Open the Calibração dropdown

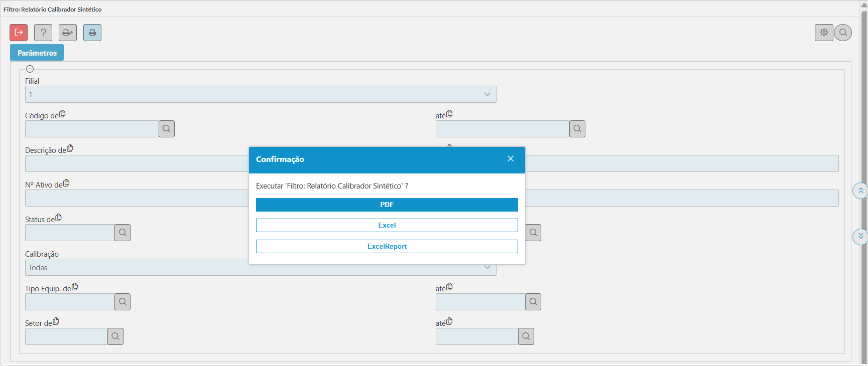(x=487, y=267)
